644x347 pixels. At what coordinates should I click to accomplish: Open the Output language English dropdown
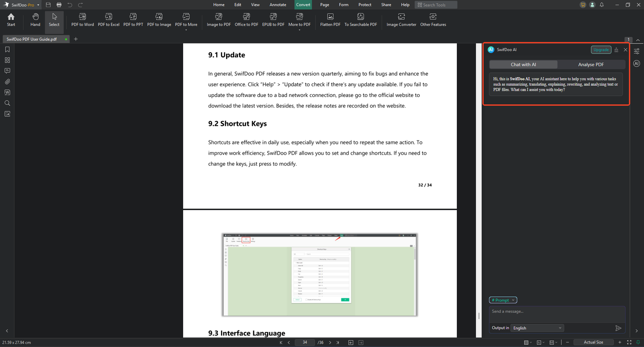click(x=537, y=328)
